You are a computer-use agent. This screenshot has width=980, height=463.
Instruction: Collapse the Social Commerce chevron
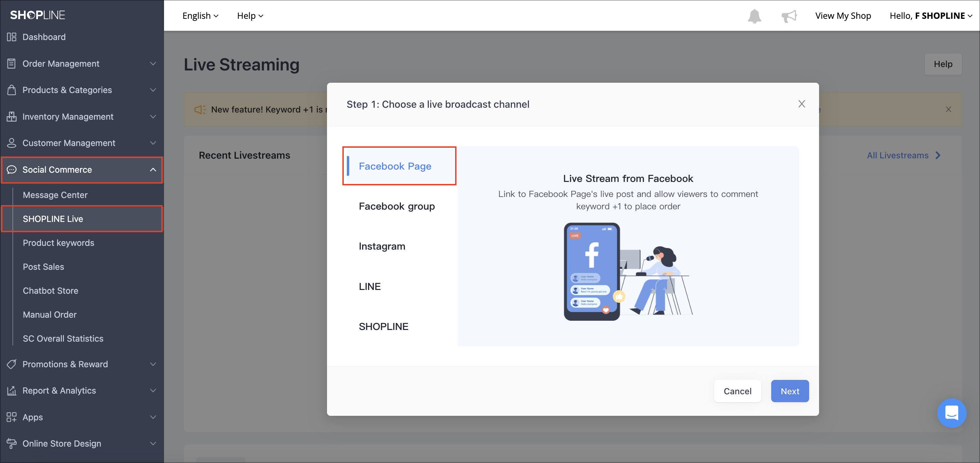[153, 170]
